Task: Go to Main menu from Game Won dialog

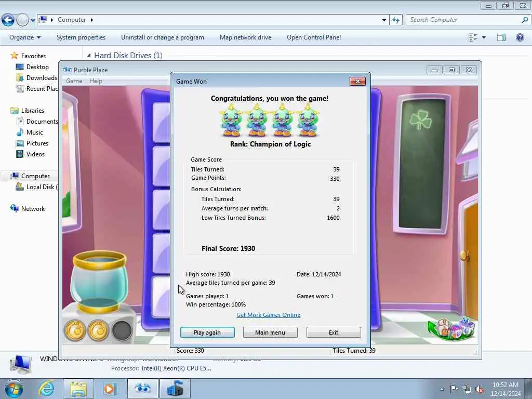Action: click(270, 332)
